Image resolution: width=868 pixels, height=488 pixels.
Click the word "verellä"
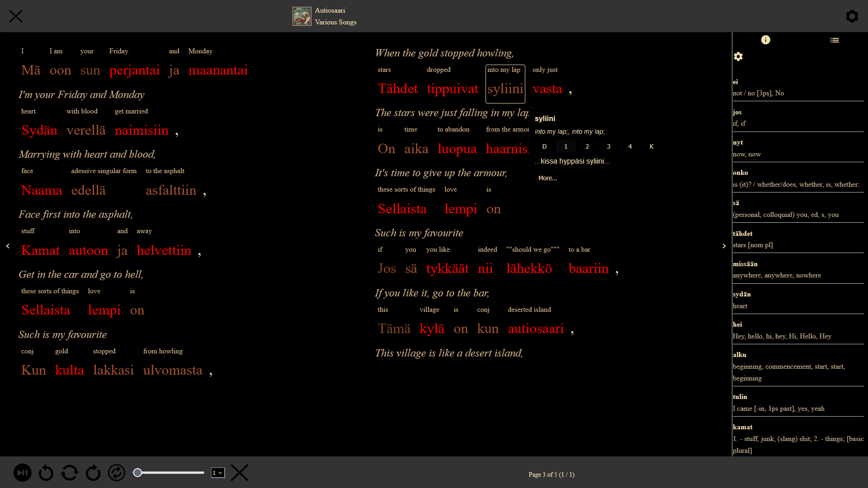pos(86,130)
